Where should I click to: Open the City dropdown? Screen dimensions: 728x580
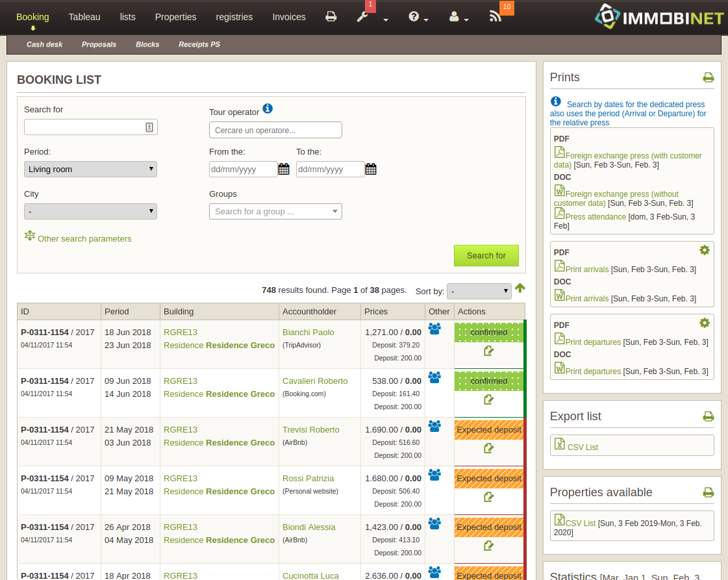90,211
